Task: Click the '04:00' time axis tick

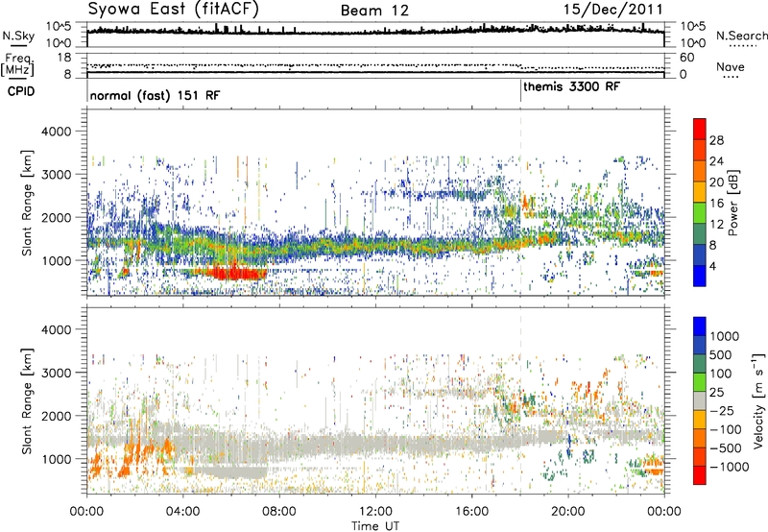Action: click(182, 511)
